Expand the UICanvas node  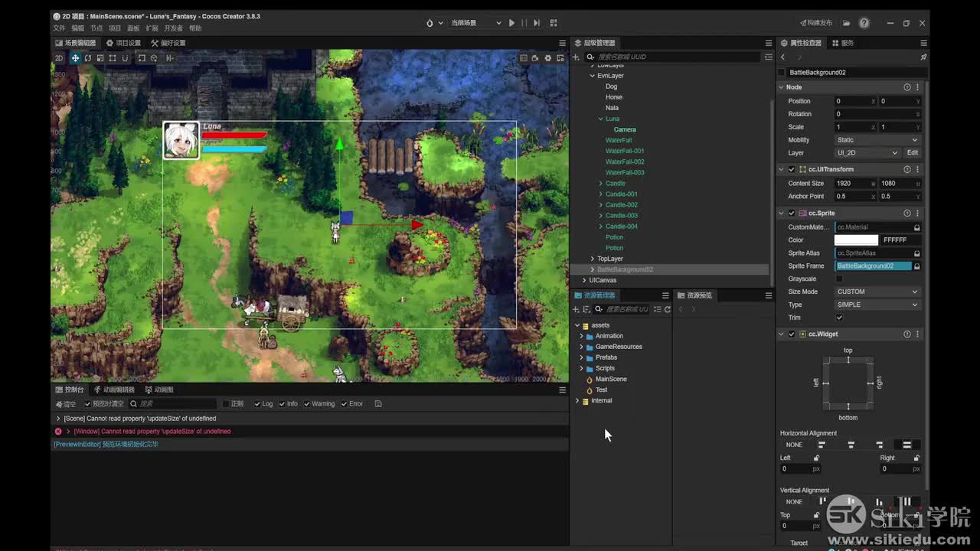[x=584, y=280]
